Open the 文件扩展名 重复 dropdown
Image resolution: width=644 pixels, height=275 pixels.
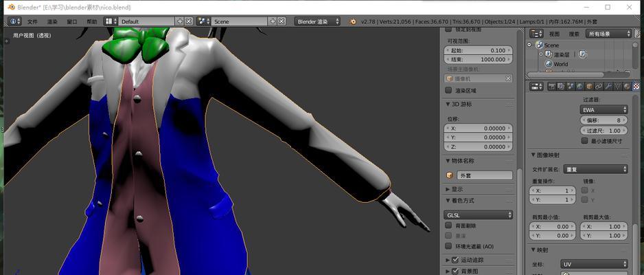(595, 169)
